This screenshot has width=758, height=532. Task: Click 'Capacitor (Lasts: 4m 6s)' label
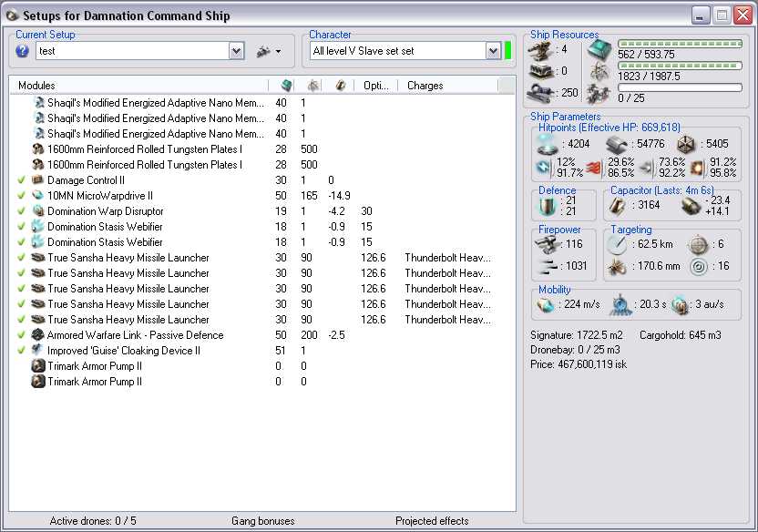pyautogui.click(x=661, y=189)
